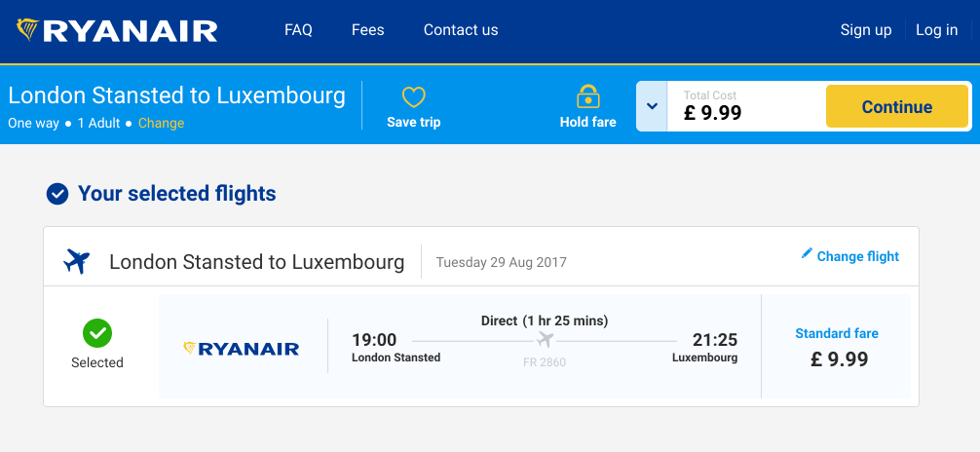This screenshot has width=980, height=452.
Task: Click the Change flight link
Action: click(x=857, y=256)
